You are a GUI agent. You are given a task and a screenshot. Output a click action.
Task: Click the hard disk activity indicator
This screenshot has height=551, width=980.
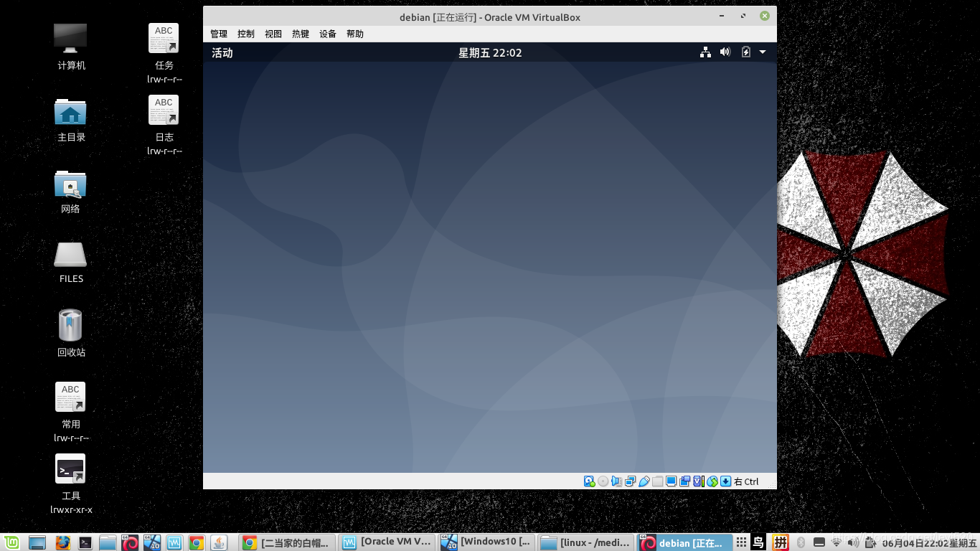(589, 481)
